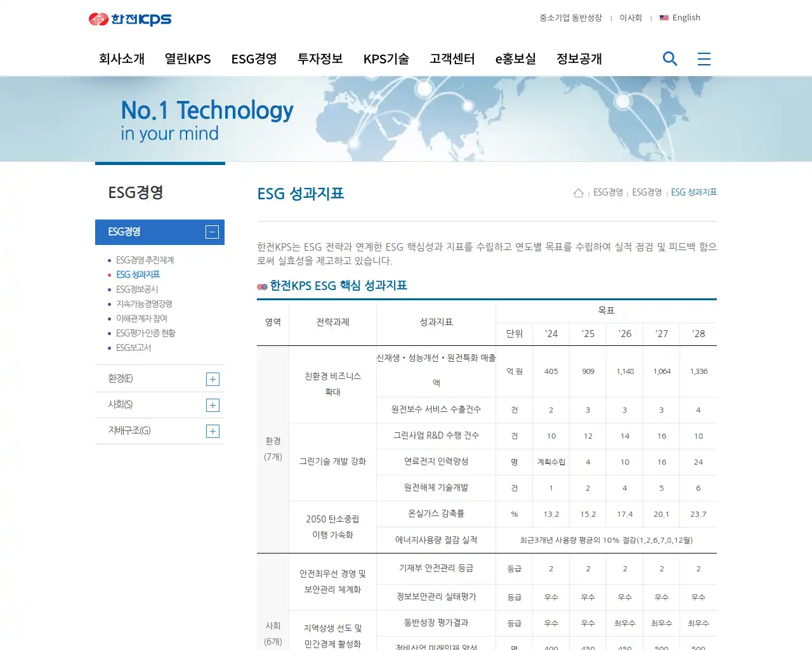Expand the 지배구조(G) sidebar section

click(213, 430)
